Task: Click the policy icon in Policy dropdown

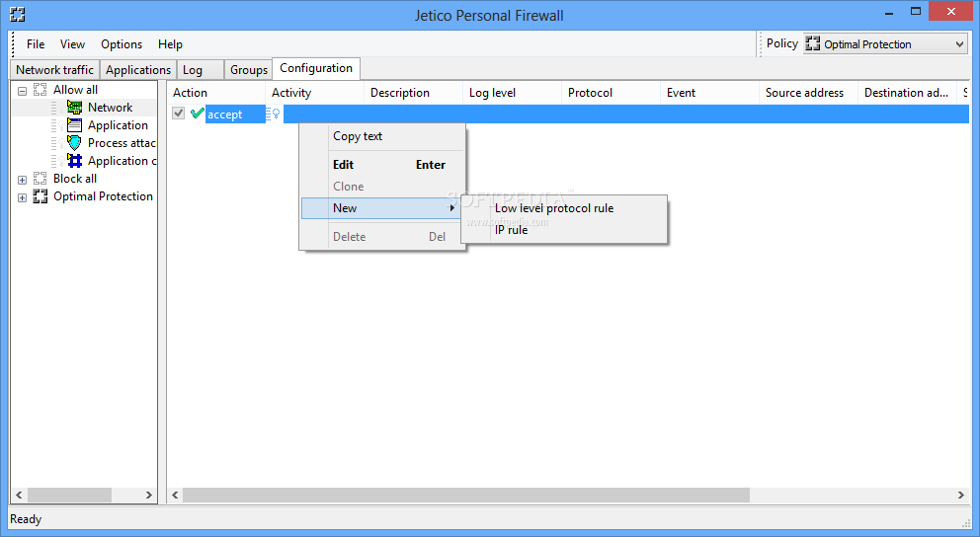Action: (x=812, y=43)
